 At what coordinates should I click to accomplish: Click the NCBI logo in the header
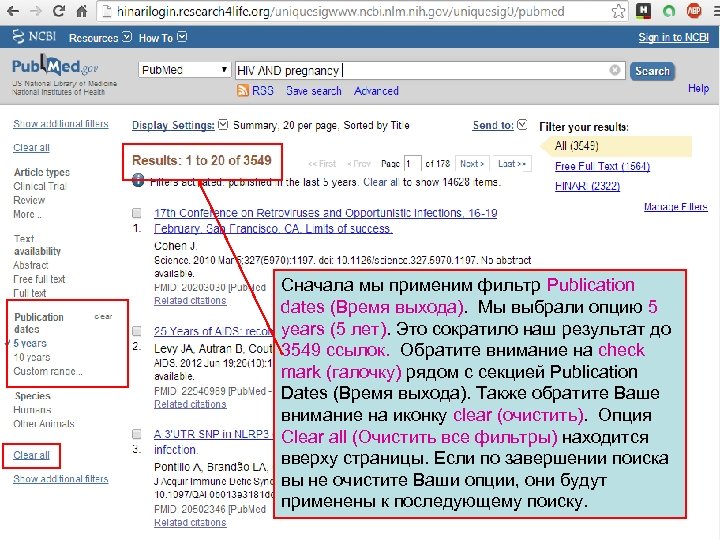pos(34,36)
